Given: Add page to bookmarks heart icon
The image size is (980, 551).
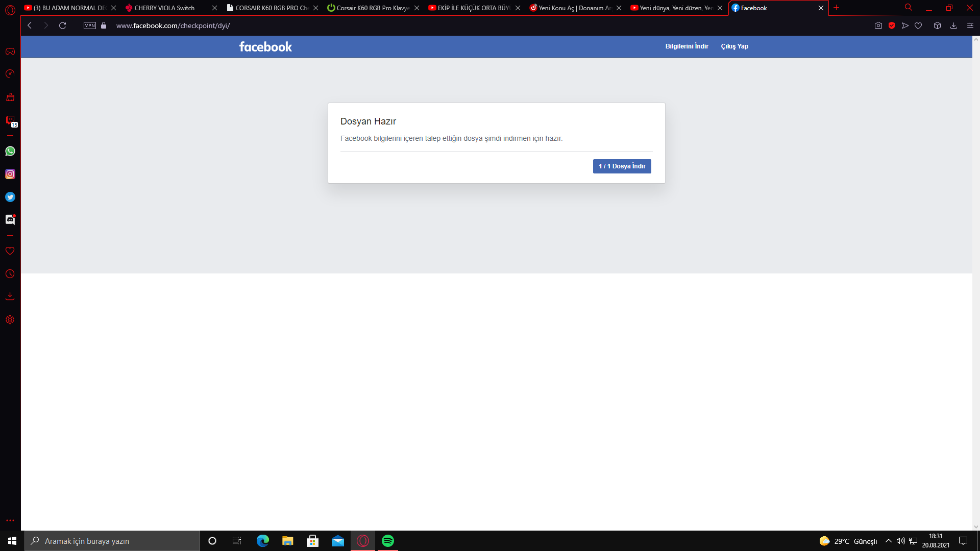Looking at the screenshot, I should (x=918, y=26).
